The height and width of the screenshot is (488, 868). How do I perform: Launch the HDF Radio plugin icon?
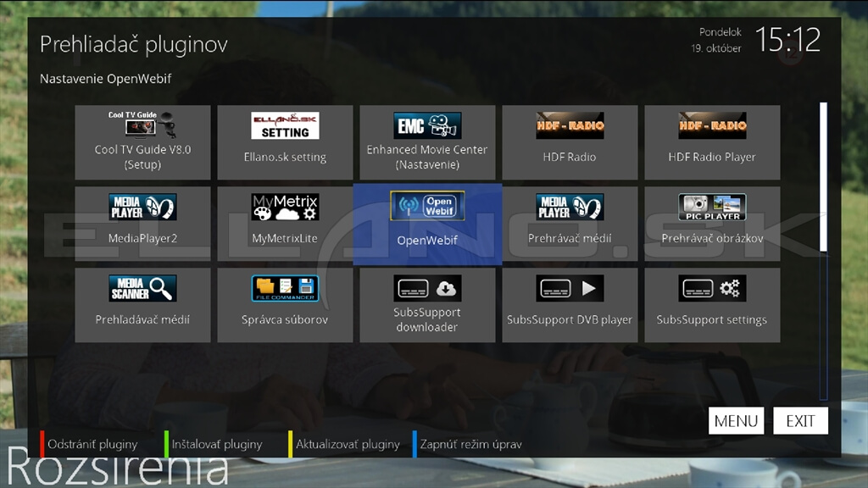tap(570, 125)
